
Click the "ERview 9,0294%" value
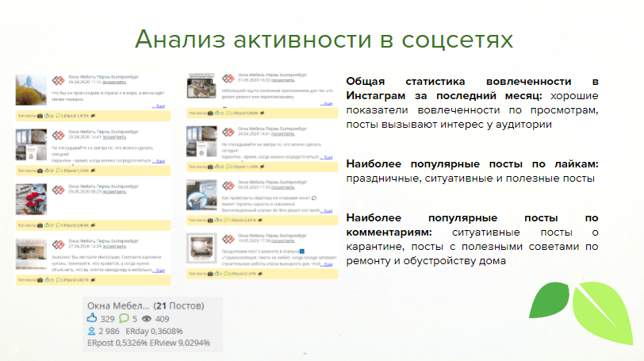coord(180,343)
